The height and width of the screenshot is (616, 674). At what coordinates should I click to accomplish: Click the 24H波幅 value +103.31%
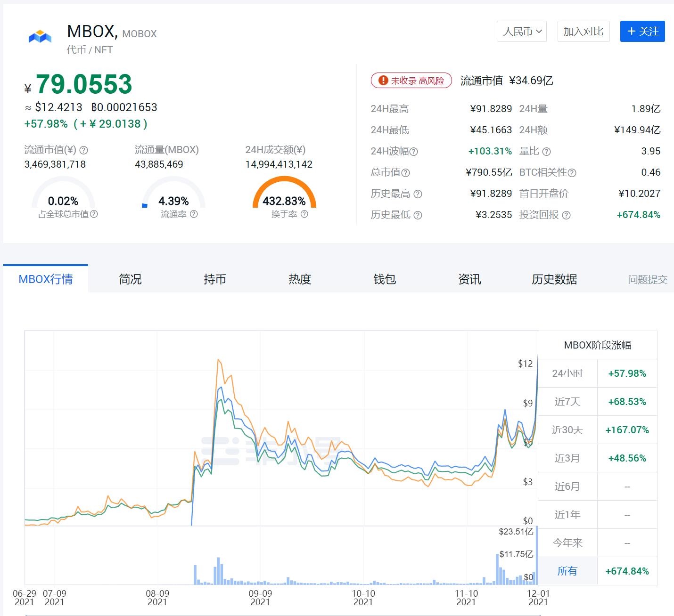pos(490,151)
